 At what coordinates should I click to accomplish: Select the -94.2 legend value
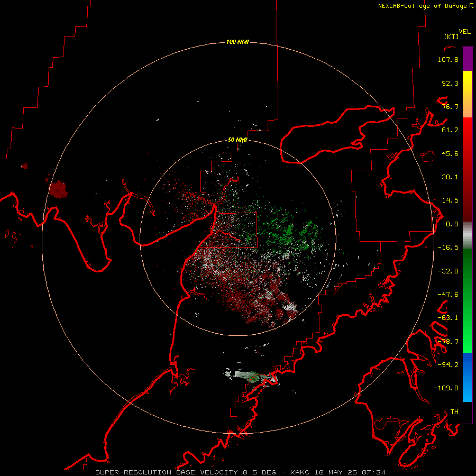click(448, 364)
